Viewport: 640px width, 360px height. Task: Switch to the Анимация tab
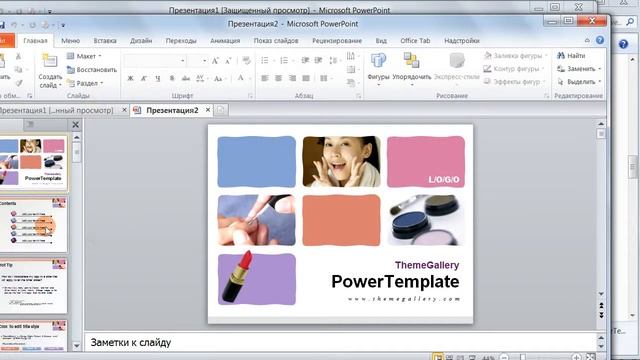225,41
